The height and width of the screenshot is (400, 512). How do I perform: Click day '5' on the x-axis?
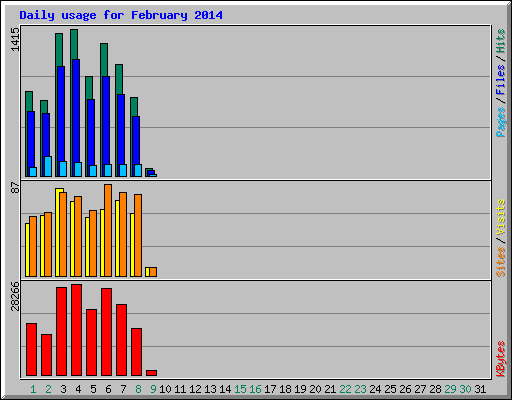click(x=93, y=389)
